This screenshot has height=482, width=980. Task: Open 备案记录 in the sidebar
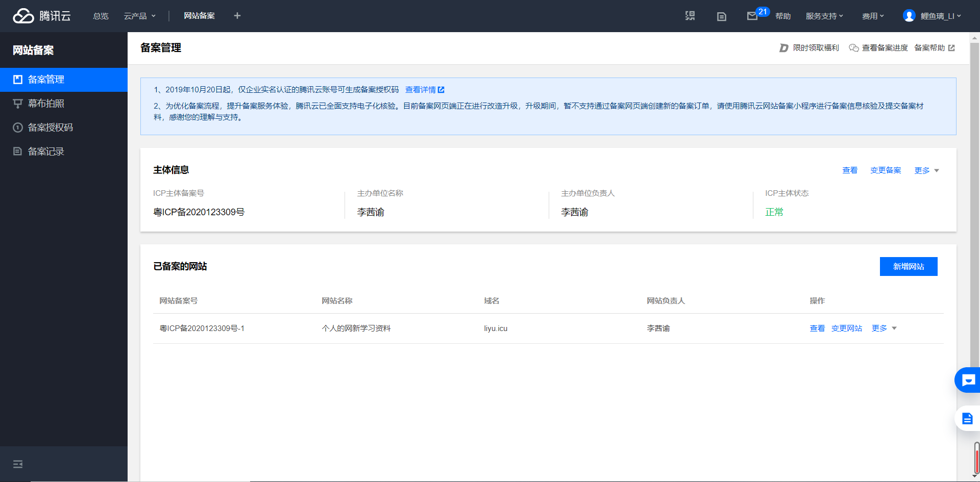(x=64, y=151)
